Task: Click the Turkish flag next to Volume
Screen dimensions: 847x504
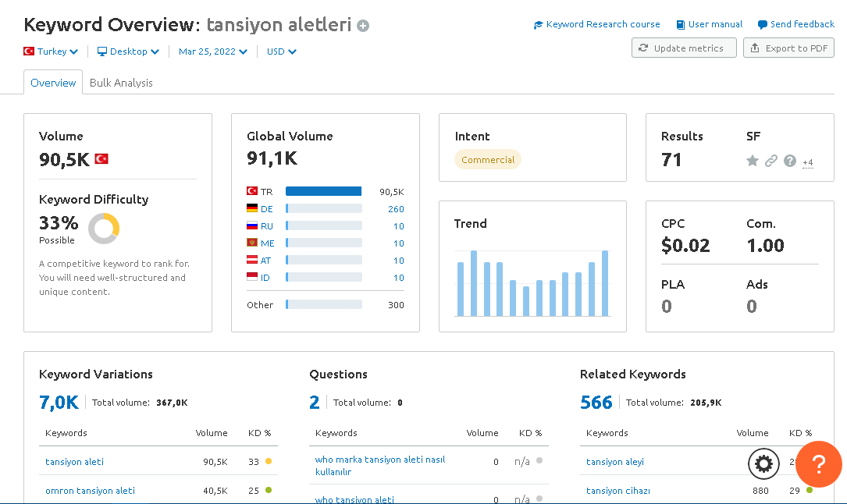Action: (x=101, y=158)
